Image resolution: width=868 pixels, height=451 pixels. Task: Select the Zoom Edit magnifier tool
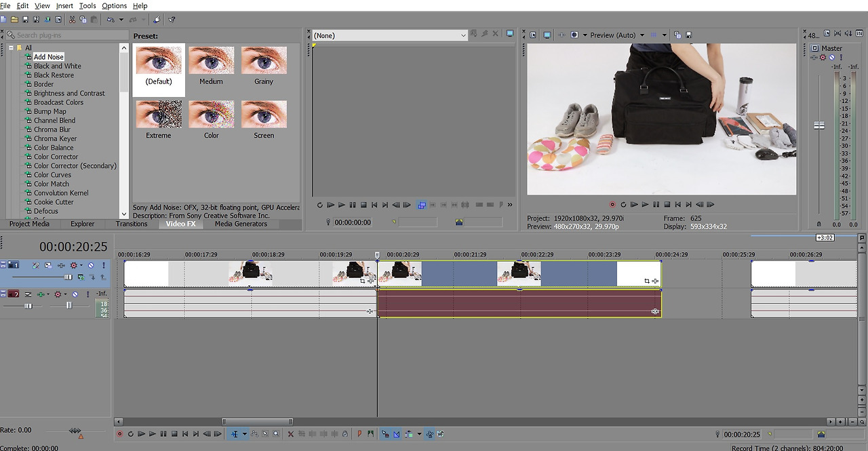tap(276, 434)
